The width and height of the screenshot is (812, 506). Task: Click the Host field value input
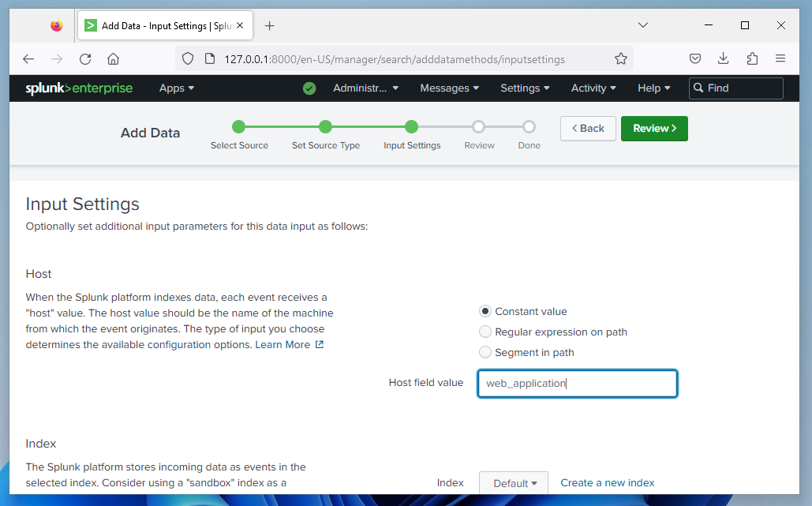tap(578, 384)
